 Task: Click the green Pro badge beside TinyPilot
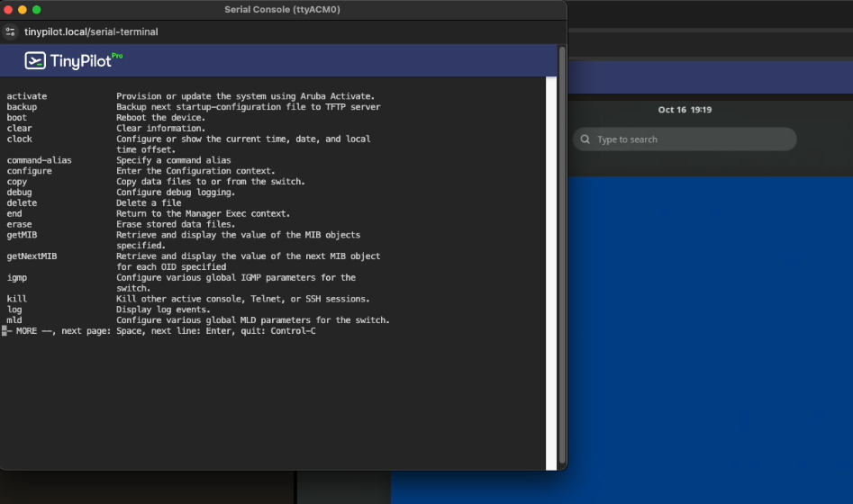[x=117, y=56]
